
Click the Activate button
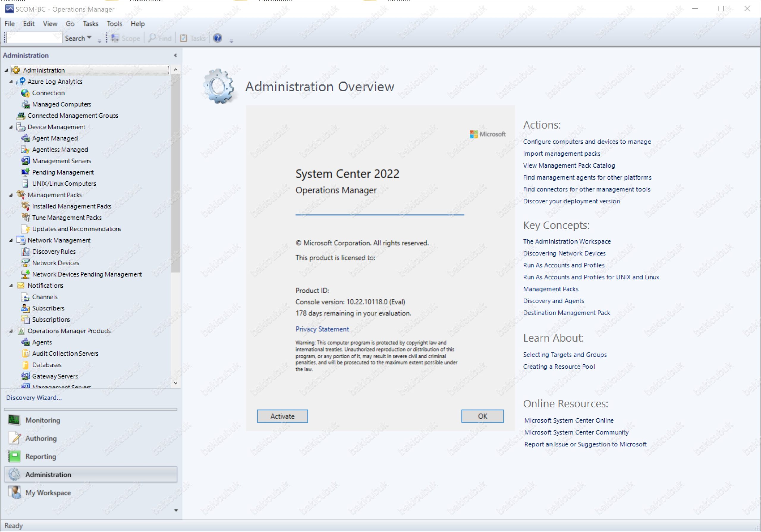point(282,416)
